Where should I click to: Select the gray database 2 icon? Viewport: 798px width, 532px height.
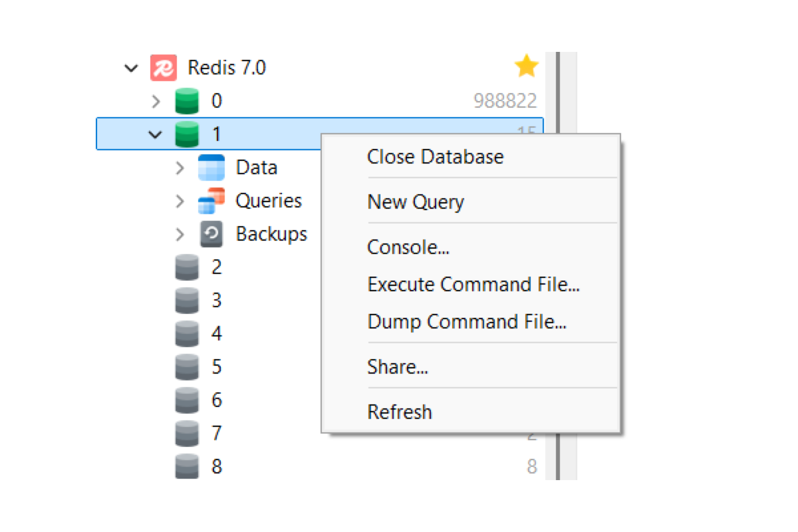coord(187,267)
